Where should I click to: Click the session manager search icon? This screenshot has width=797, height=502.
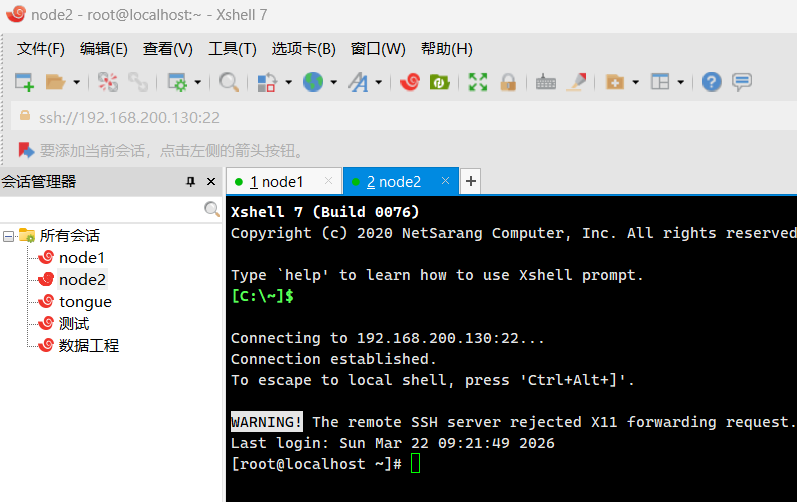pyautogui.click(x=211, y=209)
